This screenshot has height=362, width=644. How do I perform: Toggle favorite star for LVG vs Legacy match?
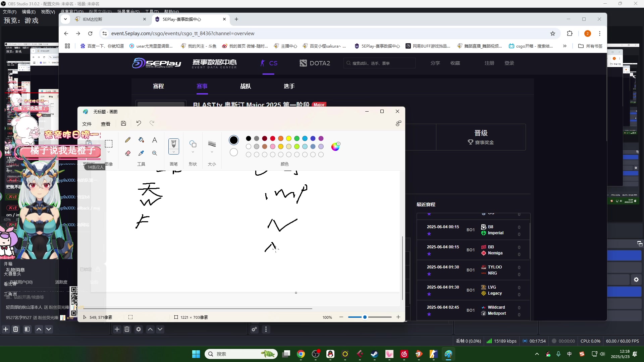coord(429,294)
